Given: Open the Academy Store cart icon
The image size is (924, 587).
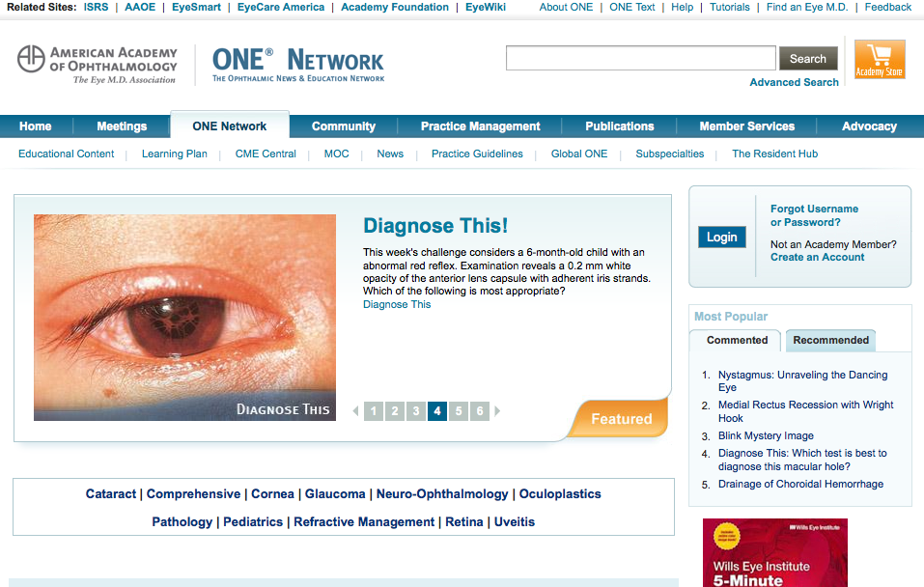Looking at the screenshot, I should [x=880, y=60].
